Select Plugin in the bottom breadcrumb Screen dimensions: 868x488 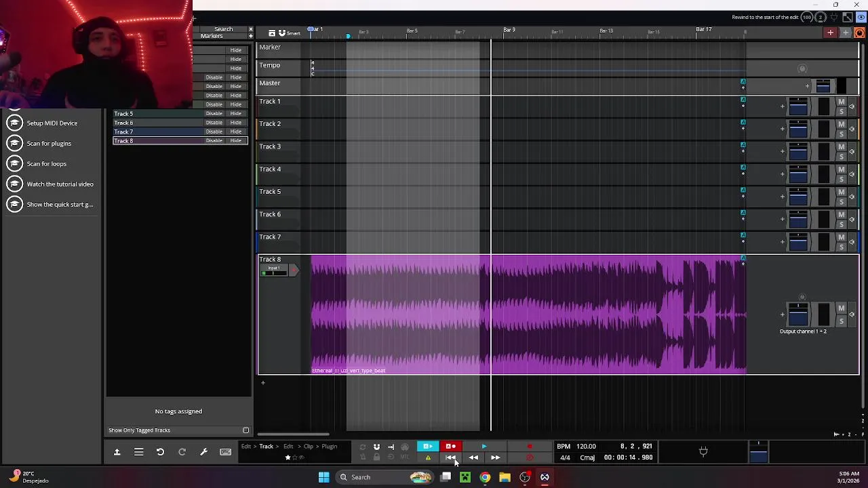tap(330, 447)
